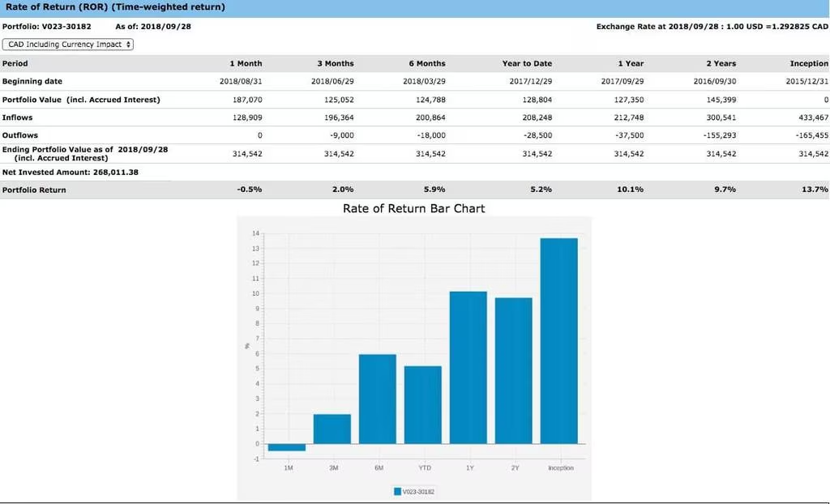Image resolution: width=830 pixels, height=504 pixels.
Task: Open the CAD Including Currency Impact dropdown
Action: (x=68, y=44)
